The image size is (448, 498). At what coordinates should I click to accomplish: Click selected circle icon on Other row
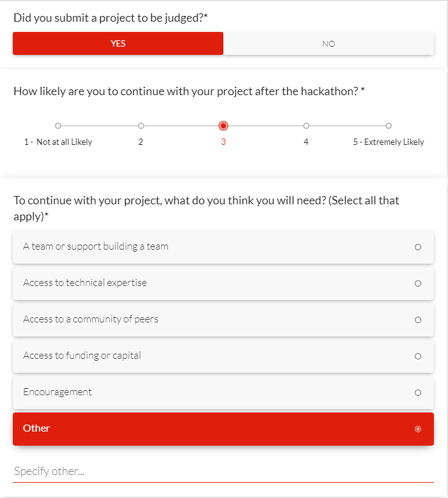pos(418,429)
